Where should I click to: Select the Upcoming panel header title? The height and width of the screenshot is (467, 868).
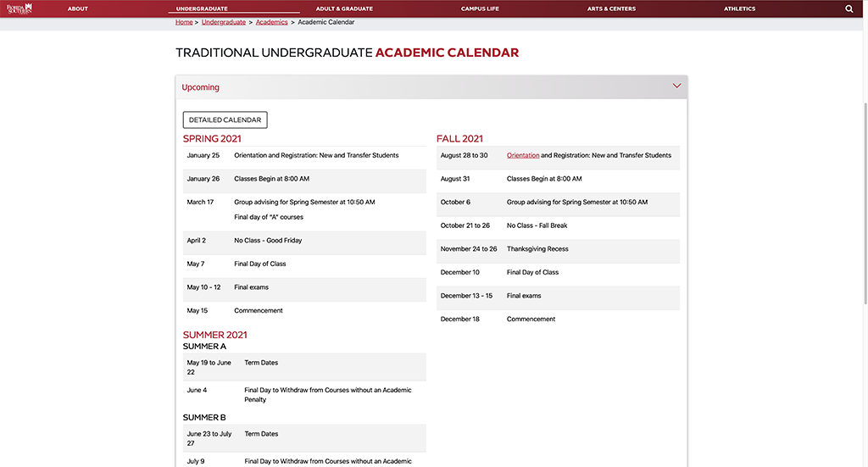pyautogui.click(x=200, y=87)
